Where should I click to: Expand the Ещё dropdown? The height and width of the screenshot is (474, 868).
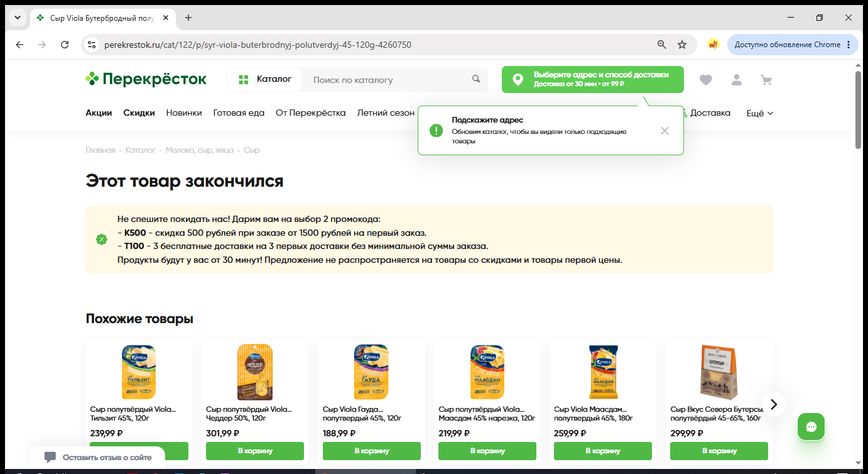point(759,113)
